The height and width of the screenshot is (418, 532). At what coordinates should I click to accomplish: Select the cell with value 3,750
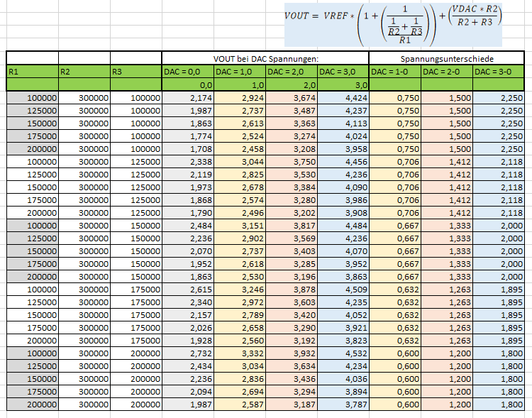pyautogui.click(x=292, y=162)
